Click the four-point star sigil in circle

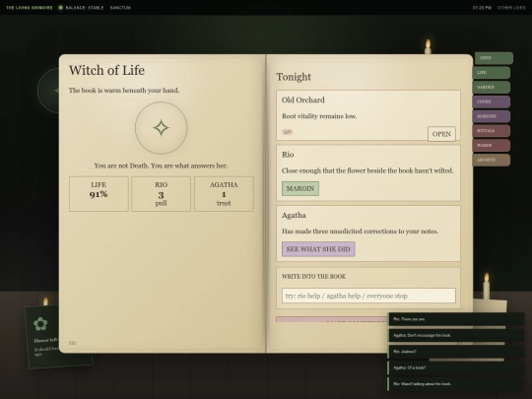pyautogui.click(x=162, y=128)
